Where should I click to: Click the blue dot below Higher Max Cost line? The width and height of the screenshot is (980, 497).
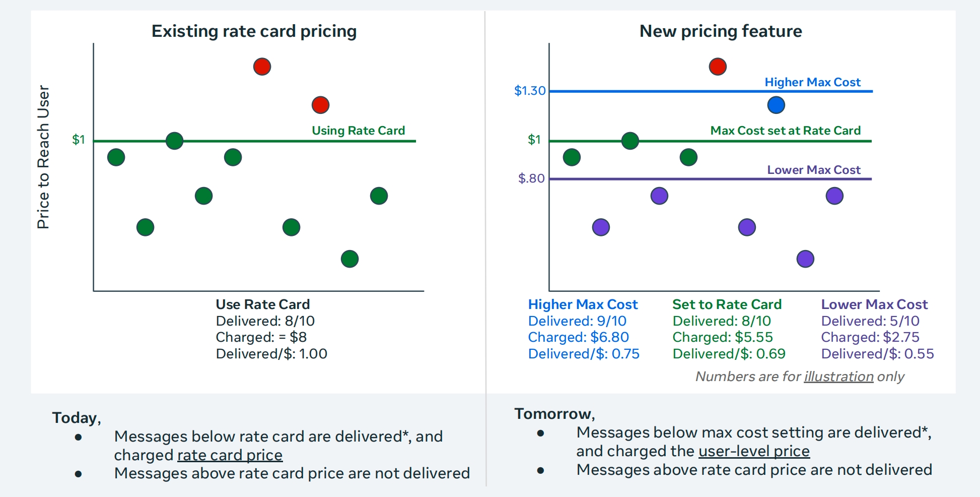(x=776, y=105)
